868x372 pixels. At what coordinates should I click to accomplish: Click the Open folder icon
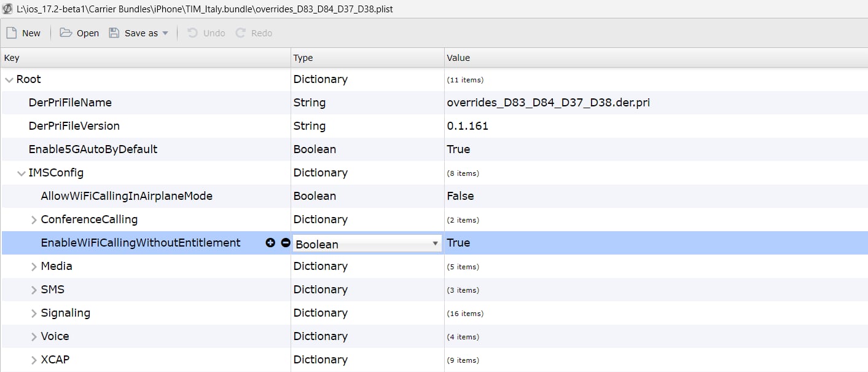tap(66, 33)
